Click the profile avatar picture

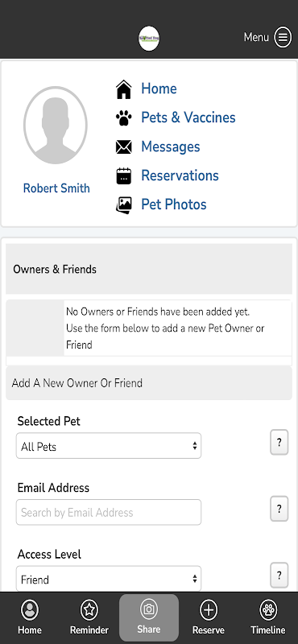(x=56, y=126)
